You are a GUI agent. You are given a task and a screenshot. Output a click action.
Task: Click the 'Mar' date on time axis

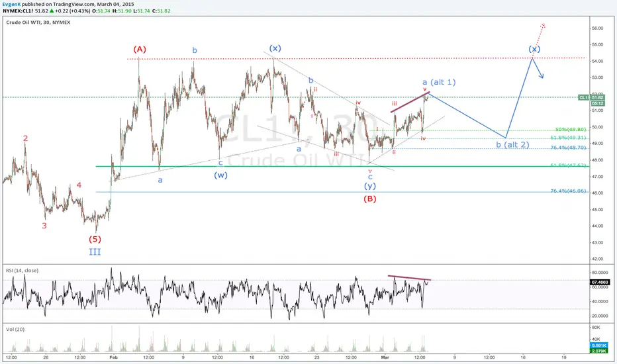pos(385,357)
